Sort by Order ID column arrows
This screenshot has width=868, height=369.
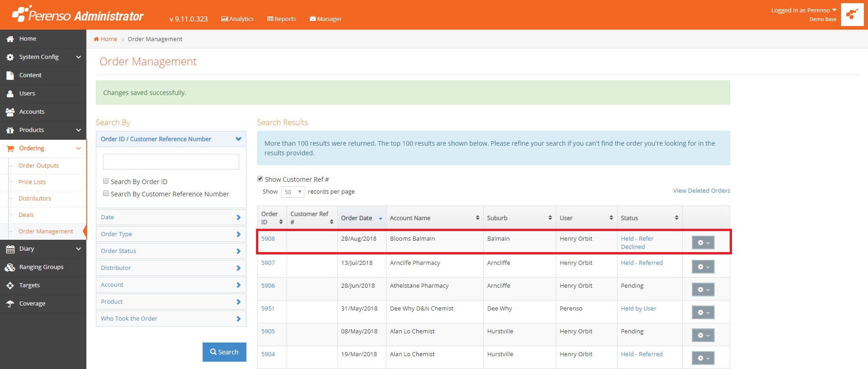tap(281, 222)
